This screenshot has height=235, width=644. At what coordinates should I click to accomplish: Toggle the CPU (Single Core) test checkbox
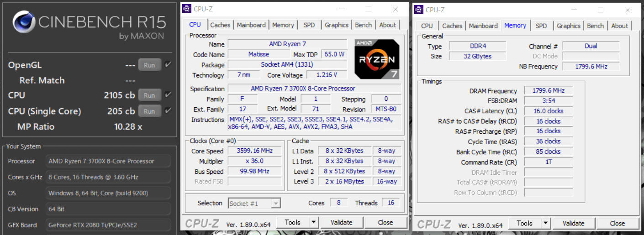point(168,111)
